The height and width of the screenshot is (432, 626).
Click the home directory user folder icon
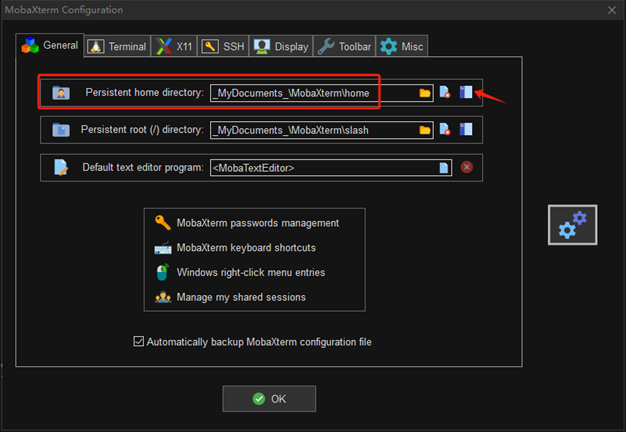click(61, 93)
